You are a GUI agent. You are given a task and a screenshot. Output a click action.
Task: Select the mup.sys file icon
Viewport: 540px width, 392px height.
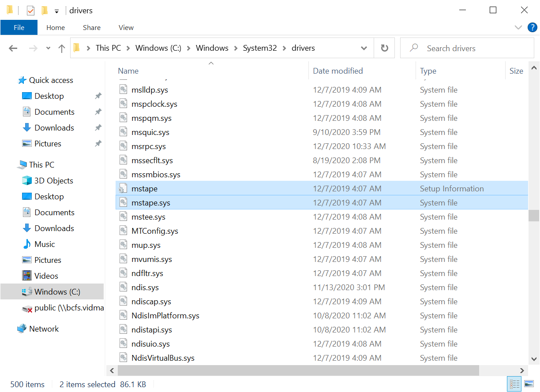pyautogui.click(x=123, y=245)
